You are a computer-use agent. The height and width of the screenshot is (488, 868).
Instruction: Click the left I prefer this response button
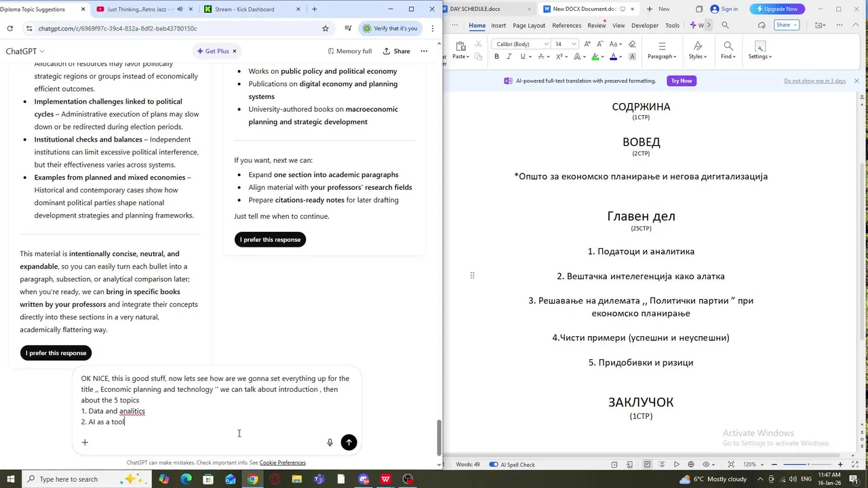[56, 352]
